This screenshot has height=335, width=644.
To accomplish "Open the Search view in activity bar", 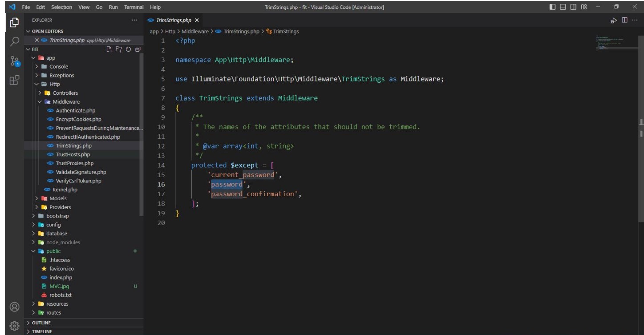I will click(15, 41).
